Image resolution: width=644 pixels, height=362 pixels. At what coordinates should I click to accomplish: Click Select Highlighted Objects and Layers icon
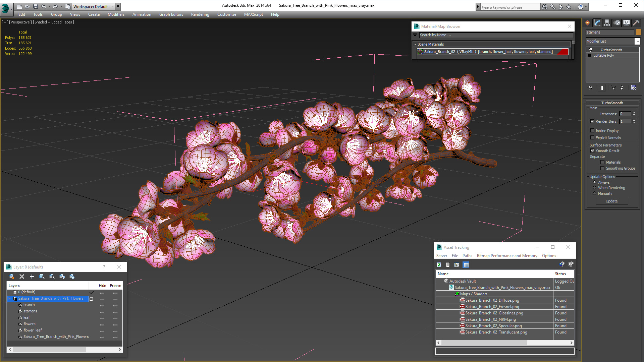tap(42, 277)
